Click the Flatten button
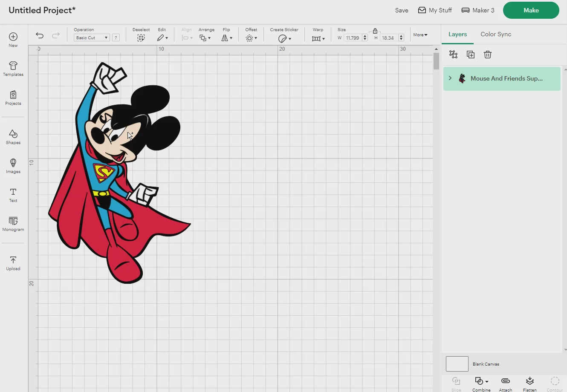The width and height of the screenshot is (567, 392). point(530,383)
